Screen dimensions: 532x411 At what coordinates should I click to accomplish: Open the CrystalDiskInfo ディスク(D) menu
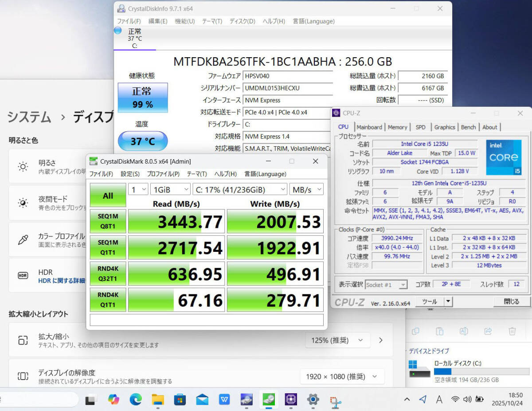coord(242,21)
